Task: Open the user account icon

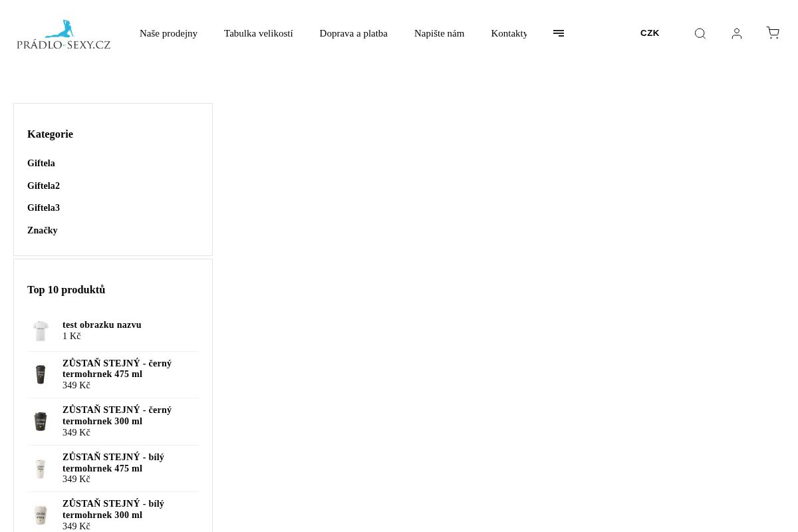Action: 737,33
